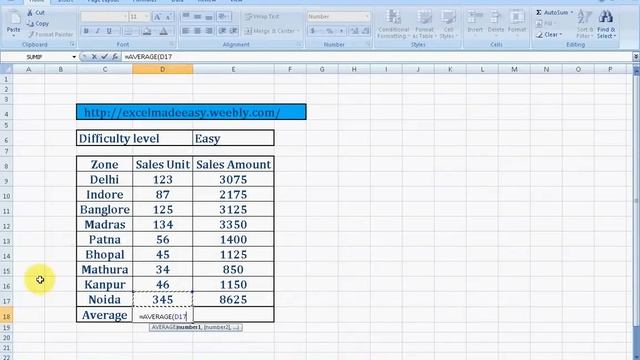This screenshot has height=360, width=640.
Task: Click the Bhopal zone cell
Action: point(104,255)
